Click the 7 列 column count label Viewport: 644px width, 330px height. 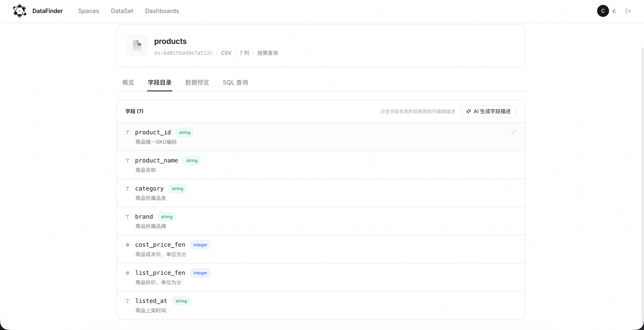pyautogui.click(x=244, y=53)
